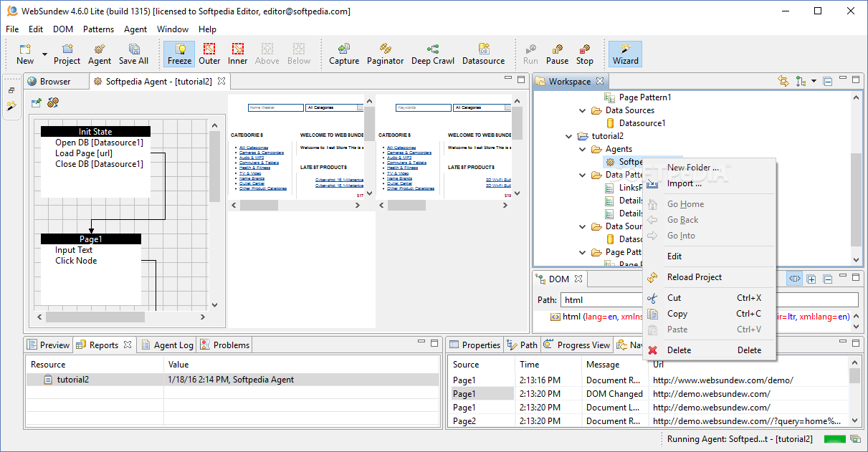Open the Window menu

[173, 29]
